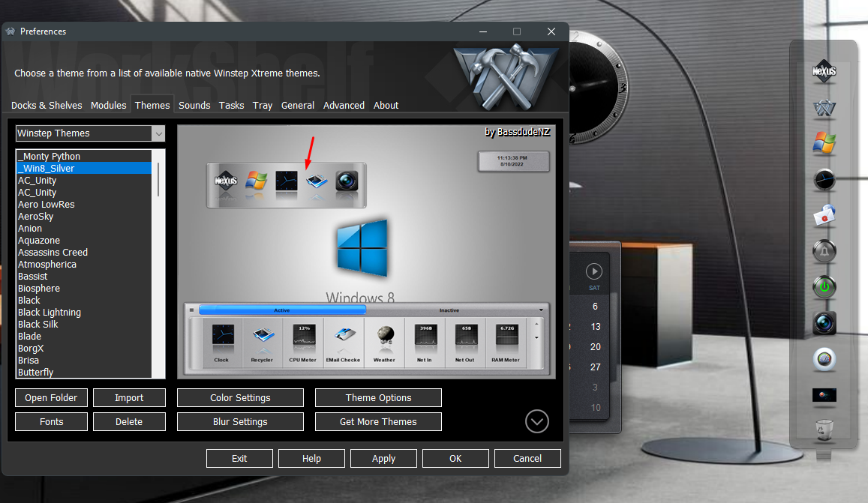Select the Aquazone theme in the list
This screenshot has height=503, width=868.
coord(39,241)
